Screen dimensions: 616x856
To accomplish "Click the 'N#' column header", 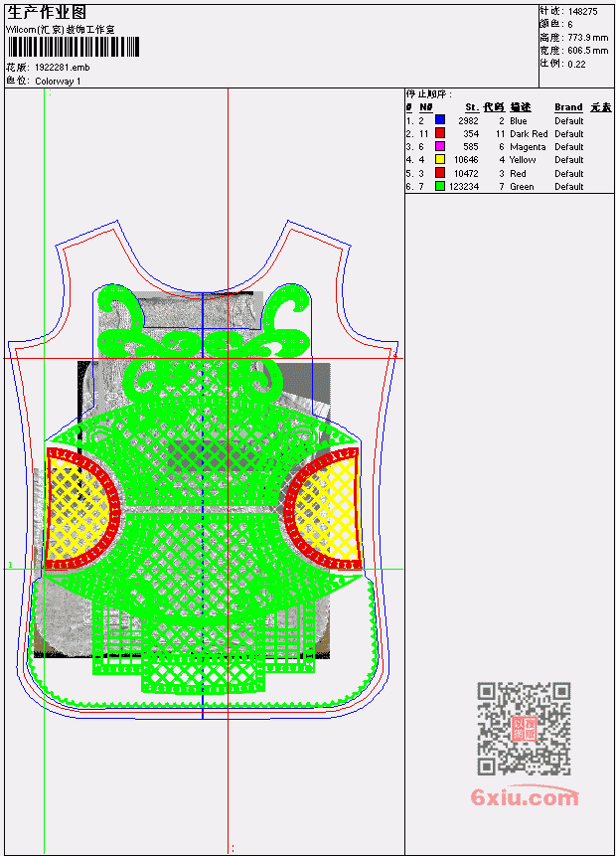I will click(x=426, y=107).
